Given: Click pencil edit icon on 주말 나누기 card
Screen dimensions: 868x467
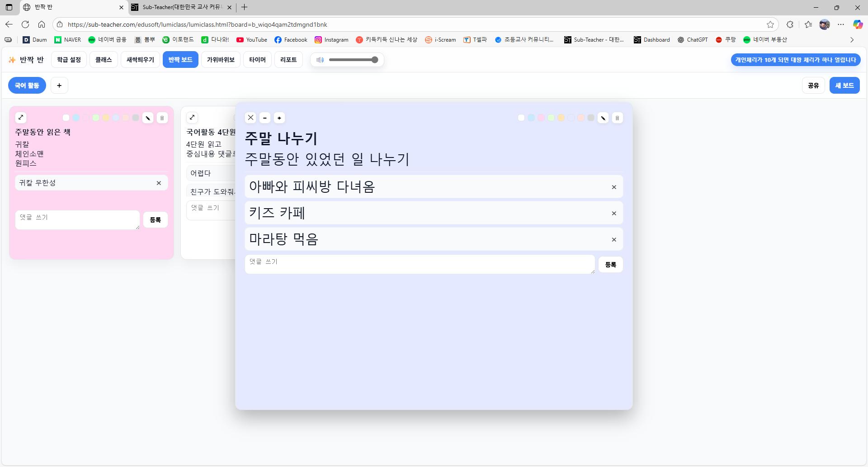Looking at the screenshot, I should pos(603,118).
